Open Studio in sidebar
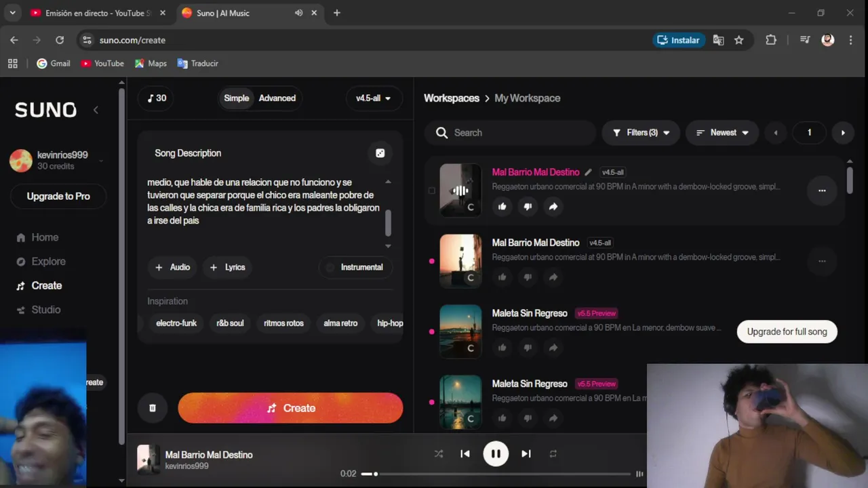 click(x=38, y=310)
